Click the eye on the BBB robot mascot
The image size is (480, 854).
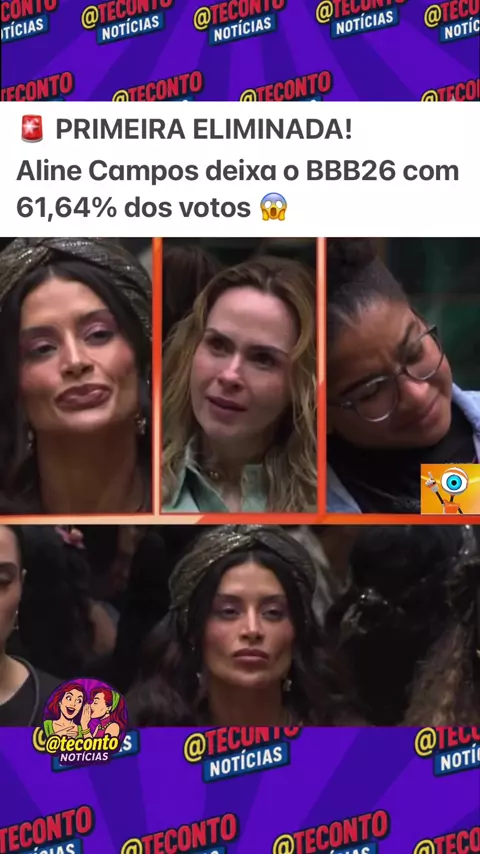click(454, 481)
